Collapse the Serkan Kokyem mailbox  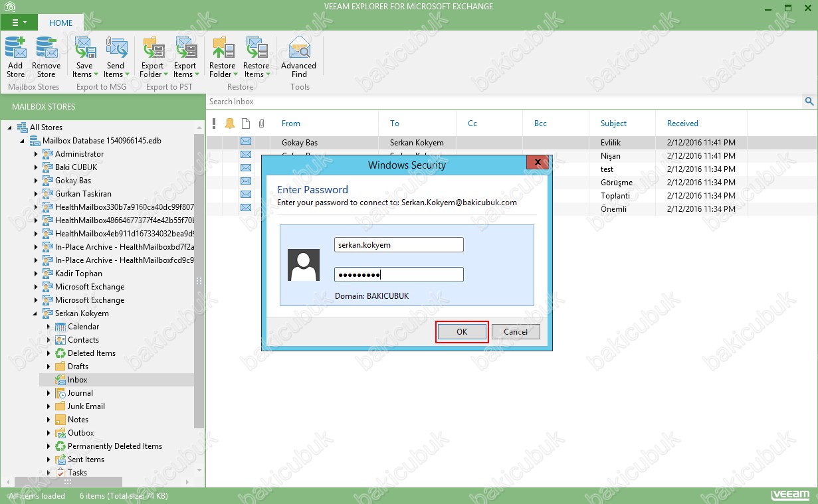[x=36, y=313]
